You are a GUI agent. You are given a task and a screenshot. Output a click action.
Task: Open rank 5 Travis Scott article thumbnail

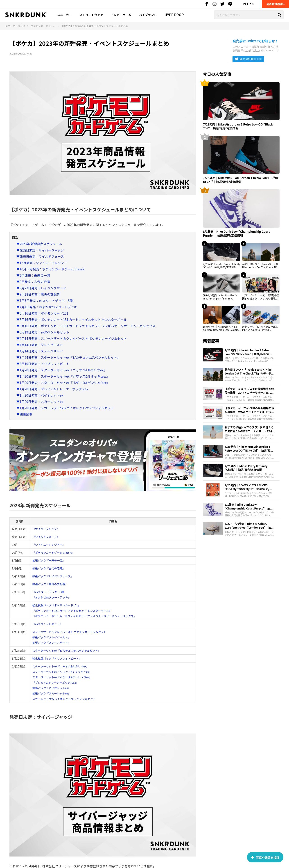pyautogui.click(x=261, y=252)
